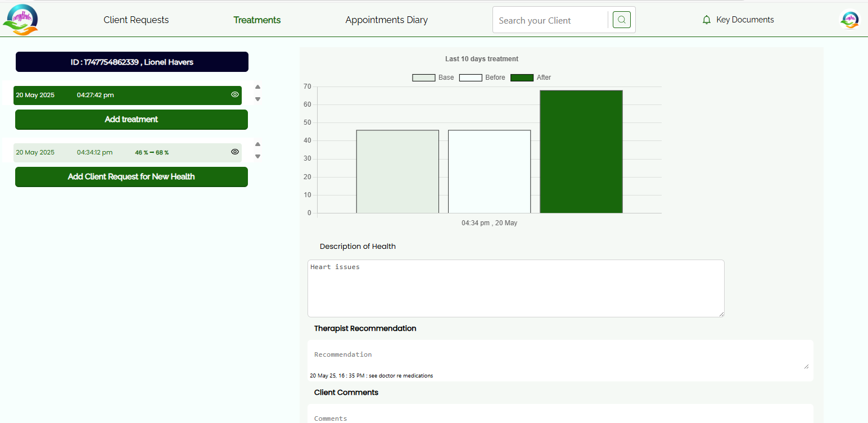Click the client ID Lionel Havers banner
Viewport: 868px width, 423px height.
[x=132, y=62]
